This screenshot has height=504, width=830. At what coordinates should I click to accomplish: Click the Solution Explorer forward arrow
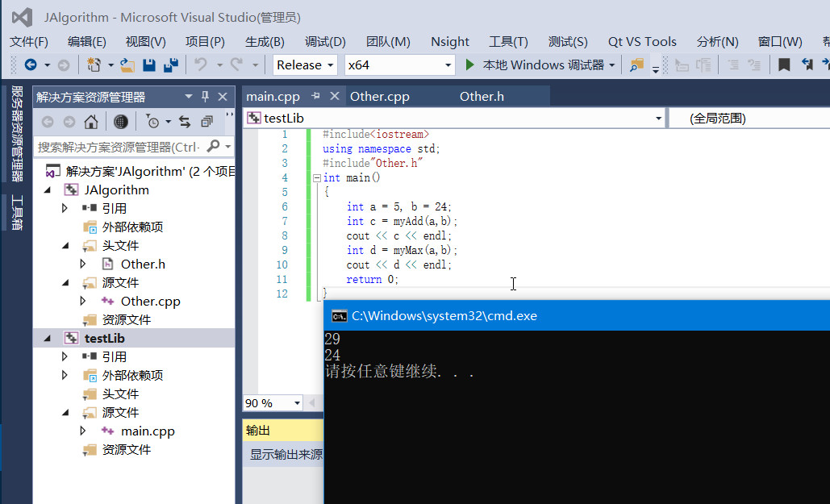coord(69,123)
